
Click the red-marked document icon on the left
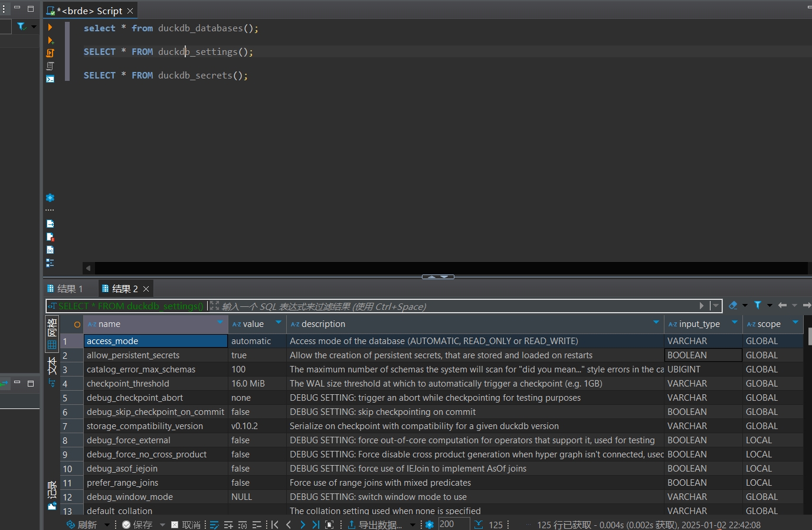[x=50, y=237]
